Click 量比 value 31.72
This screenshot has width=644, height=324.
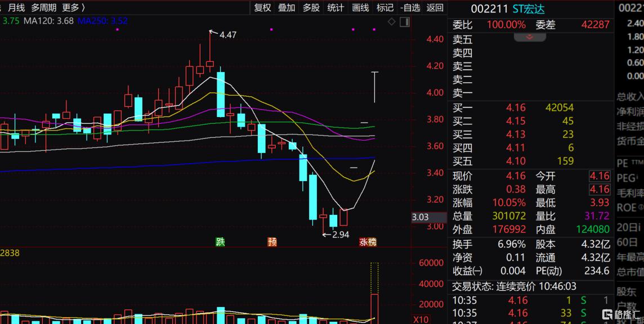[x=597, y=216]
